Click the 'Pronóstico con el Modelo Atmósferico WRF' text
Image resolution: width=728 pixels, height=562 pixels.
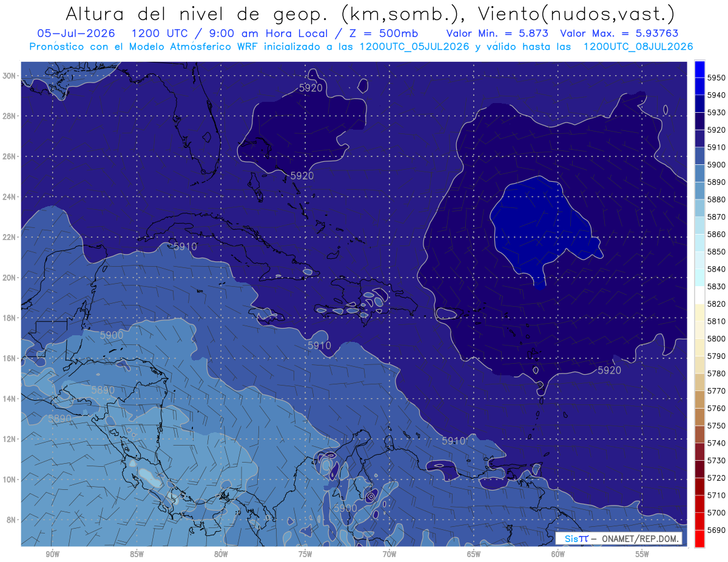coord(144,47)
